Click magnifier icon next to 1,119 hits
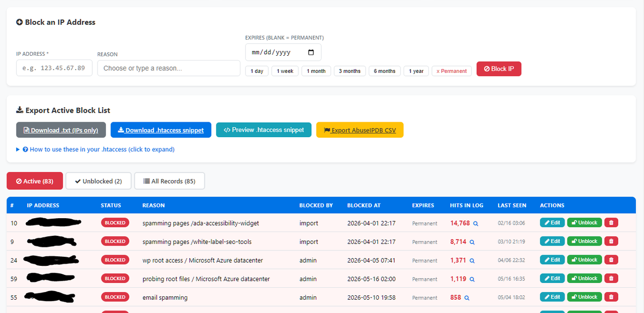 click(x=472, y=279)
